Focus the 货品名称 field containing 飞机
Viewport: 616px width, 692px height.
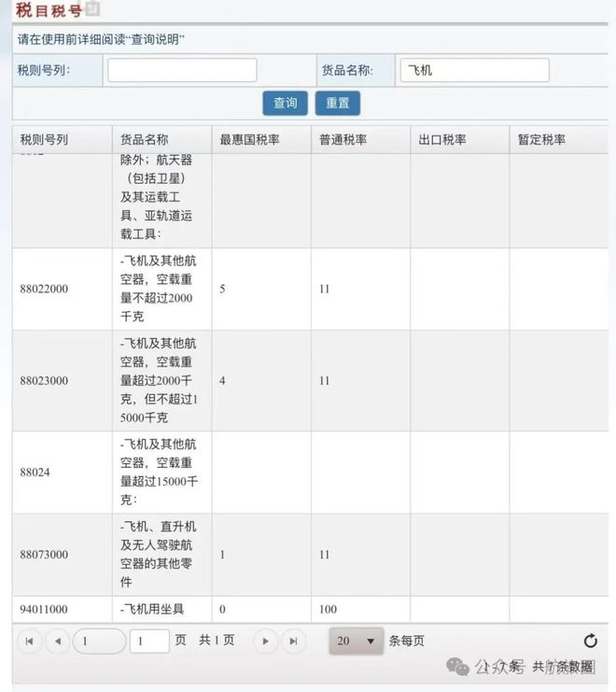[474, 70]
